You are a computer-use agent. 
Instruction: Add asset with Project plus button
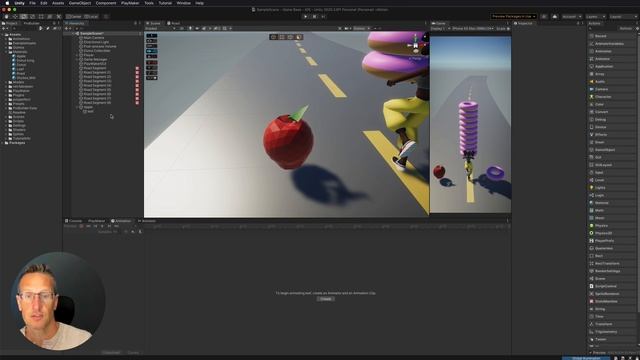(x=4, y=29)
